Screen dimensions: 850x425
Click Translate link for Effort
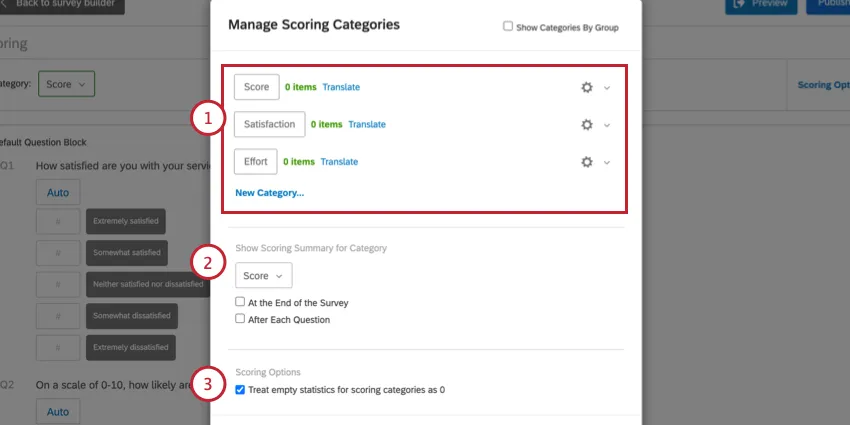coord(339,162)
